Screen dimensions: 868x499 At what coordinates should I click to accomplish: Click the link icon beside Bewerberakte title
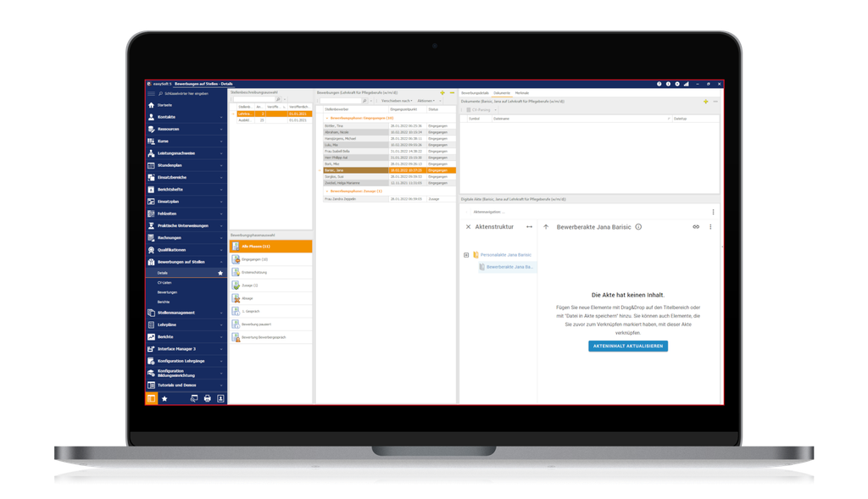pos(696,227)
